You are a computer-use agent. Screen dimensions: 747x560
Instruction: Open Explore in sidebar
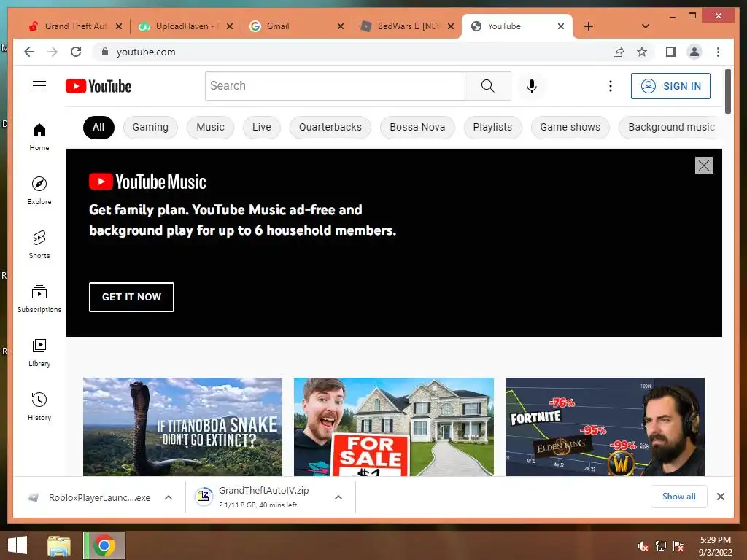pos(39,190)
